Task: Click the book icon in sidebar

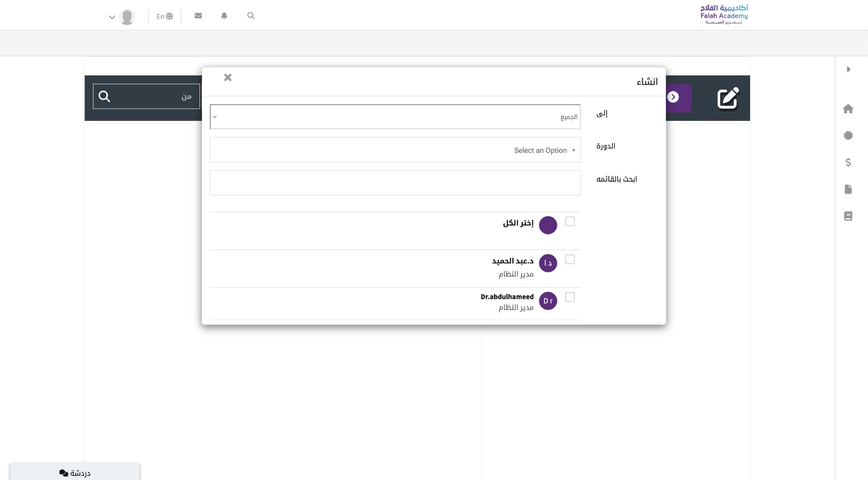Action: (848, 216)
